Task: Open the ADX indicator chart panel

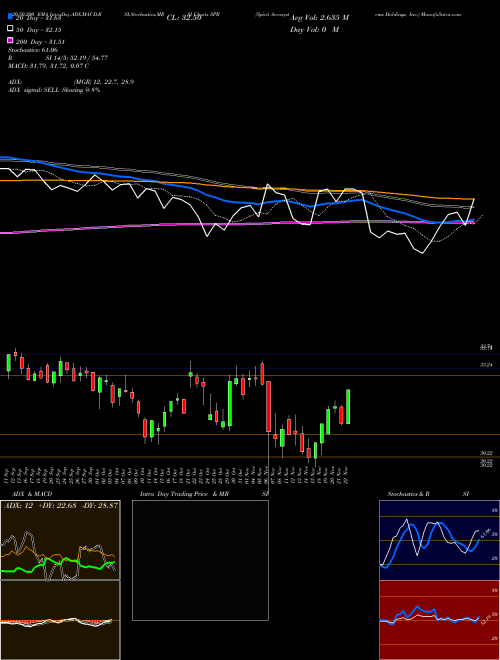Action: pos(60,540)
